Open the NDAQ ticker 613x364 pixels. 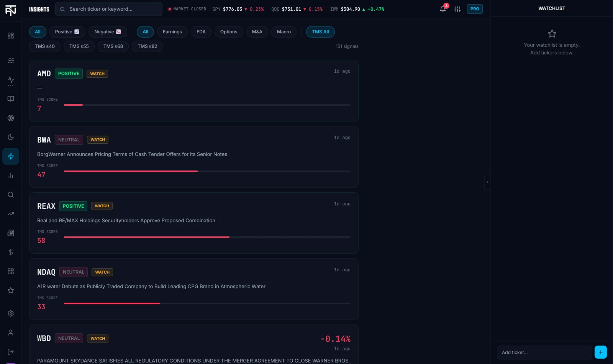(x=46, y=272)
